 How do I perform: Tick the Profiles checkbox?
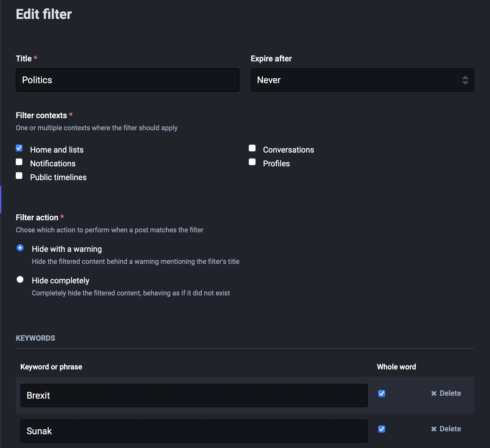(x=252, y=162)
